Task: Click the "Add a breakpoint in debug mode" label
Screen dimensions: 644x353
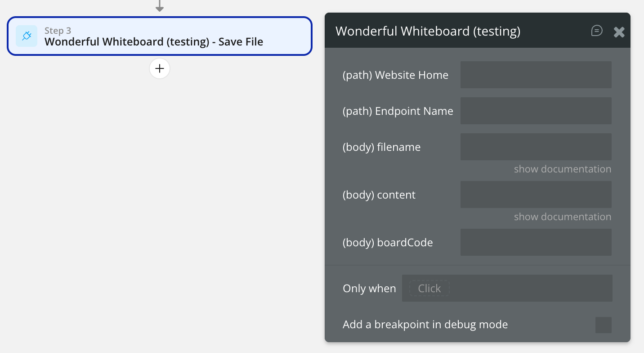Action: tap(425, 325)
